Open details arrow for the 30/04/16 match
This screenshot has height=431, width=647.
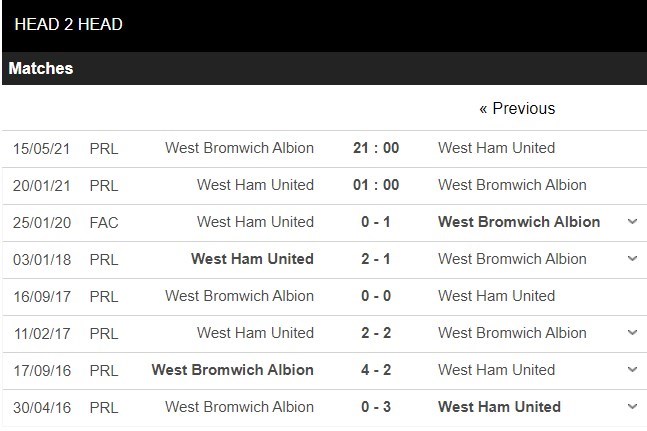tap(631, 407)
